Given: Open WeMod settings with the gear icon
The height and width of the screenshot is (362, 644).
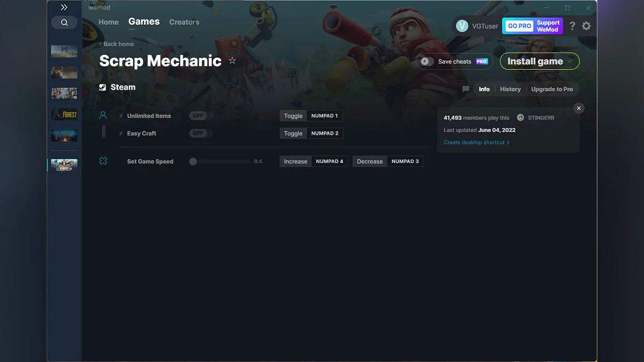Looking at the screenshot, I should [x=586, y=26].
